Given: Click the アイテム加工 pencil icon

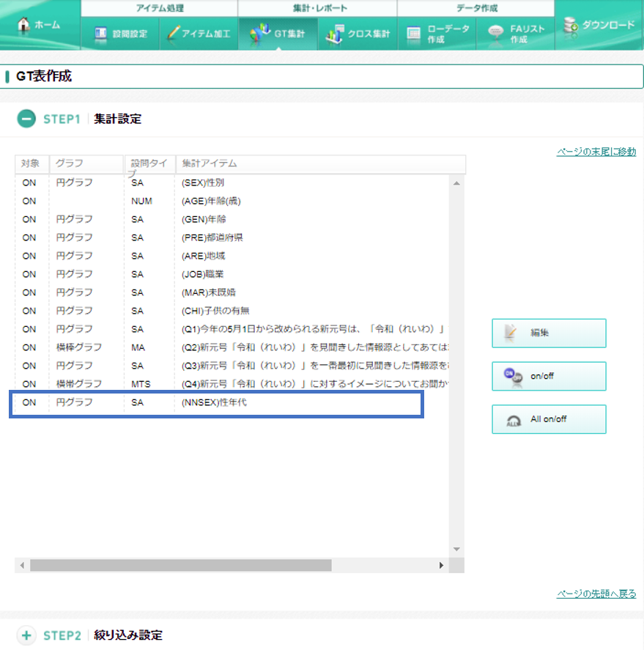Looking at the screenshot, I should tap(173, 33).
